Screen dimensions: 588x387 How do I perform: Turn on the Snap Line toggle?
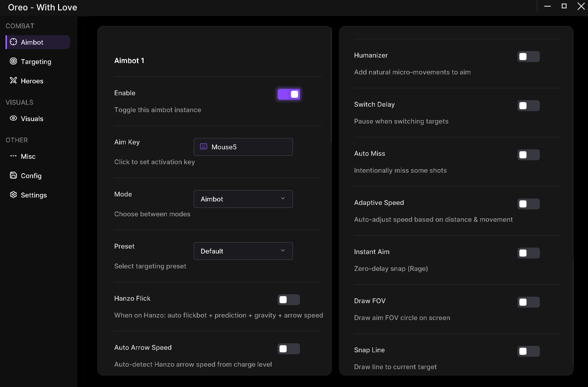pos(528,351)
